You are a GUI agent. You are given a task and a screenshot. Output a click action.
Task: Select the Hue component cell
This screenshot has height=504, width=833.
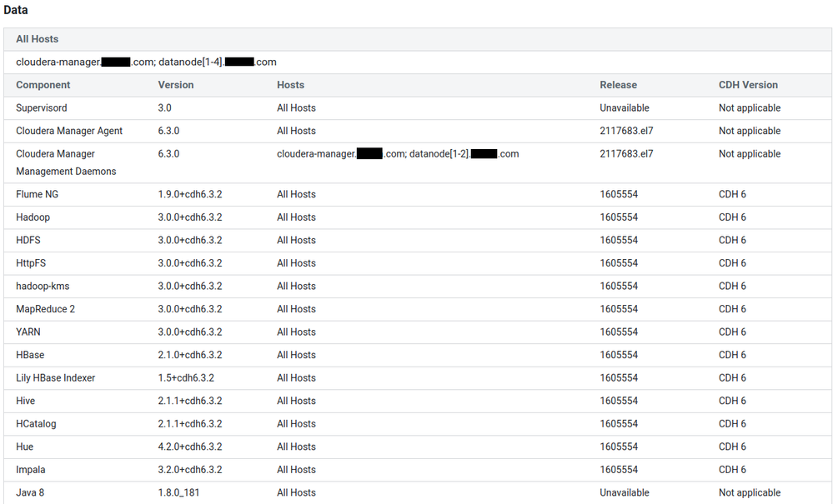pos(24,447)
